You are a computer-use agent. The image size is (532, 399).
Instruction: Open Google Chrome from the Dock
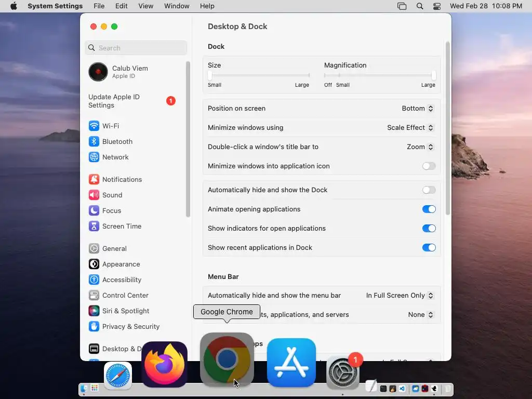coord(227,360)
